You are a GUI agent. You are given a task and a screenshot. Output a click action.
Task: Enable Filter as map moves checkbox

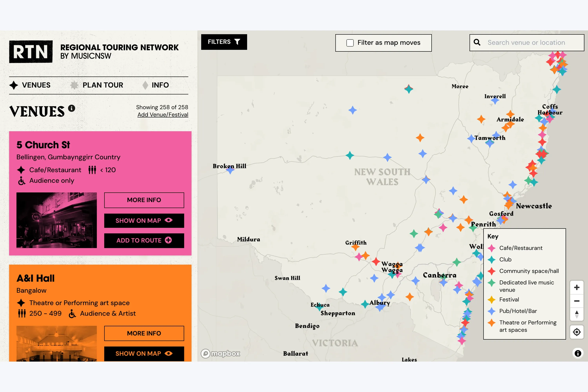pyautogui.click(x=350, y=43)
